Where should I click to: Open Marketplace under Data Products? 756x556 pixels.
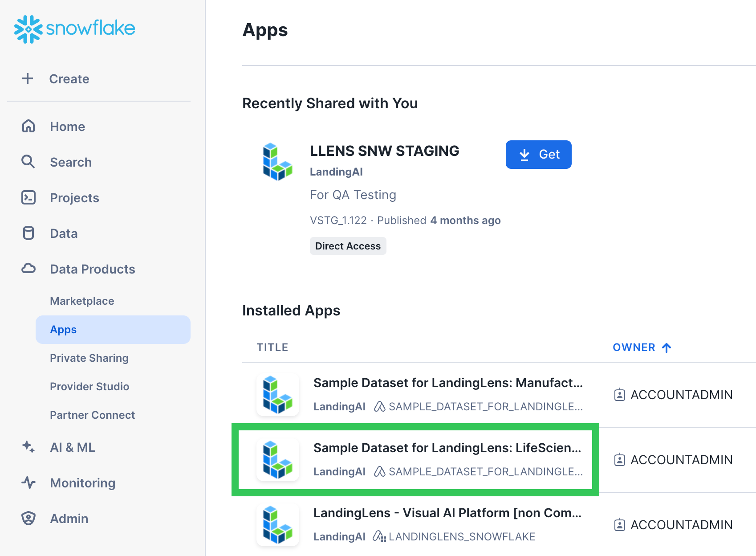point(82,301)
